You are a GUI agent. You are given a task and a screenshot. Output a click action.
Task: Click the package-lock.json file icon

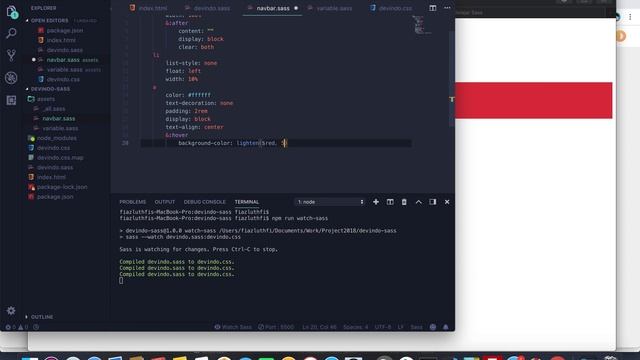pyautogui.click(x=31, y=187)
